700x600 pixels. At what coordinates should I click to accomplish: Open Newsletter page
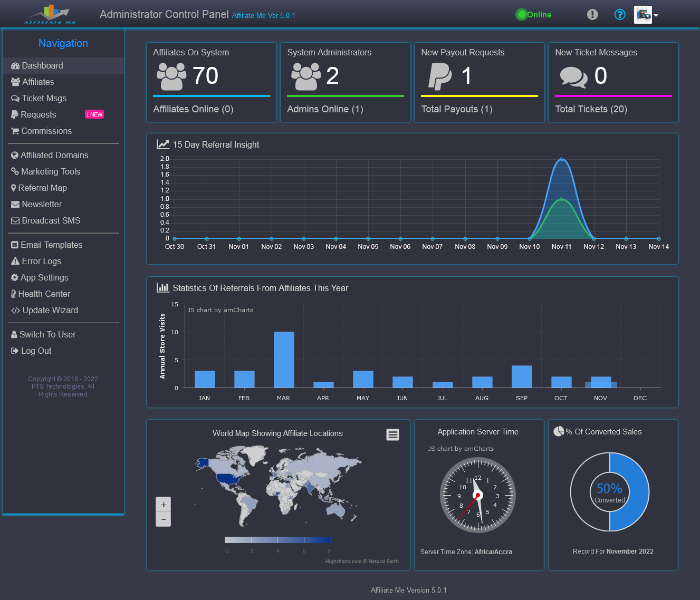pyautogui.click(x=42, y=204)
